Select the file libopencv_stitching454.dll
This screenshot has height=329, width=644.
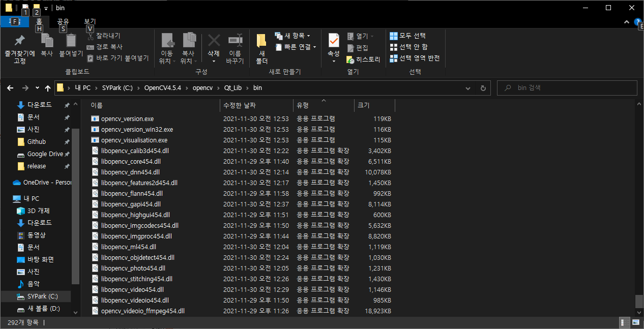(x=137, y=279)
